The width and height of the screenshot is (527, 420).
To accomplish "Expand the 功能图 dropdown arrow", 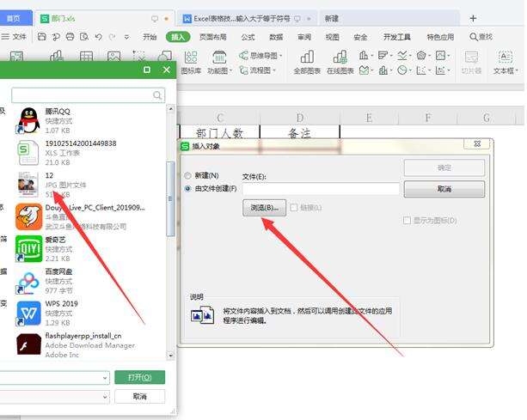I will [230, 70].
